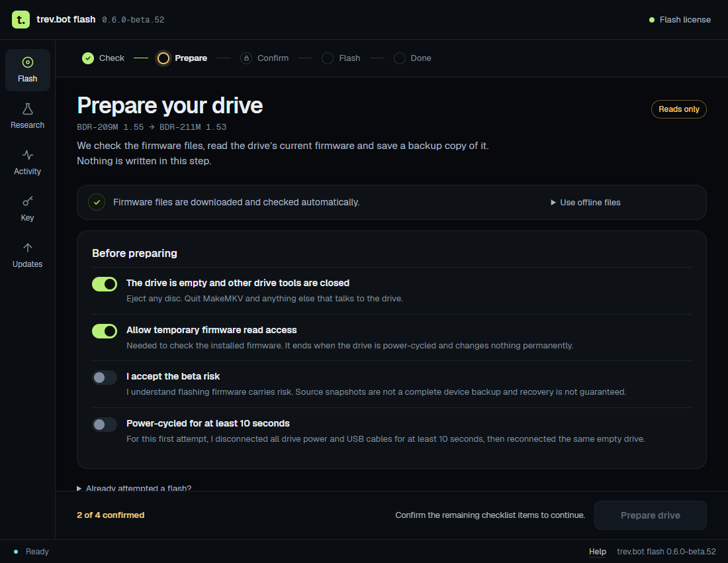
Task: Click the 2 of 4 confirmed status
Action: [x=111, y=515]
